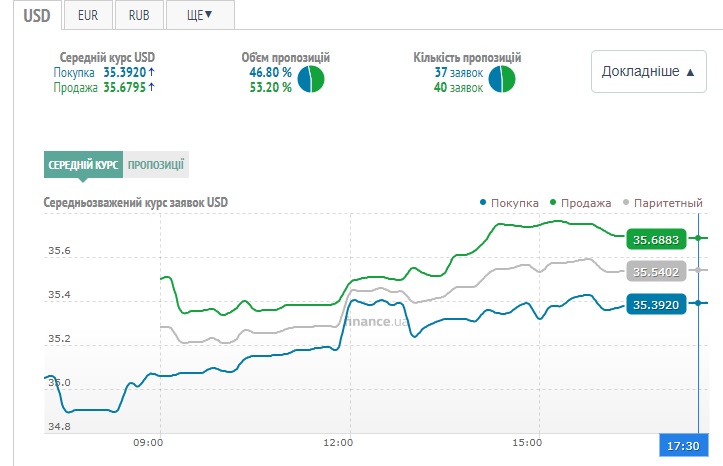This screenshot has width=723, height=466.
Task: Hide the Паритетный series via the legend
Action: tap(662, 203)
